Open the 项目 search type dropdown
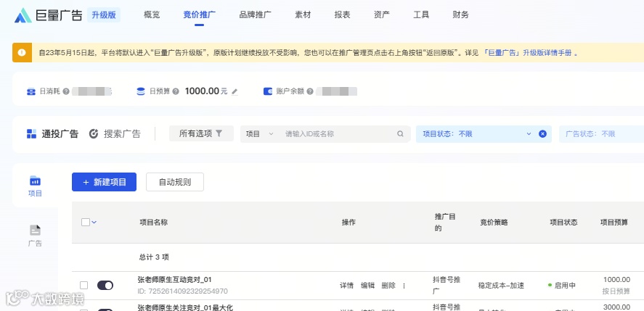Image resolution: width=644 pixels, height=311 pixels. coord(260,134)
